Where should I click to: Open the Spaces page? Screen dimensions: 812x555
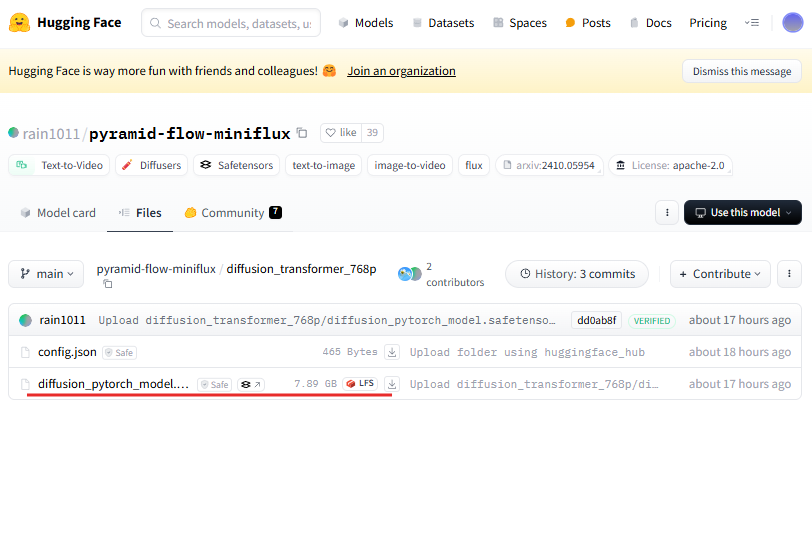520,23
